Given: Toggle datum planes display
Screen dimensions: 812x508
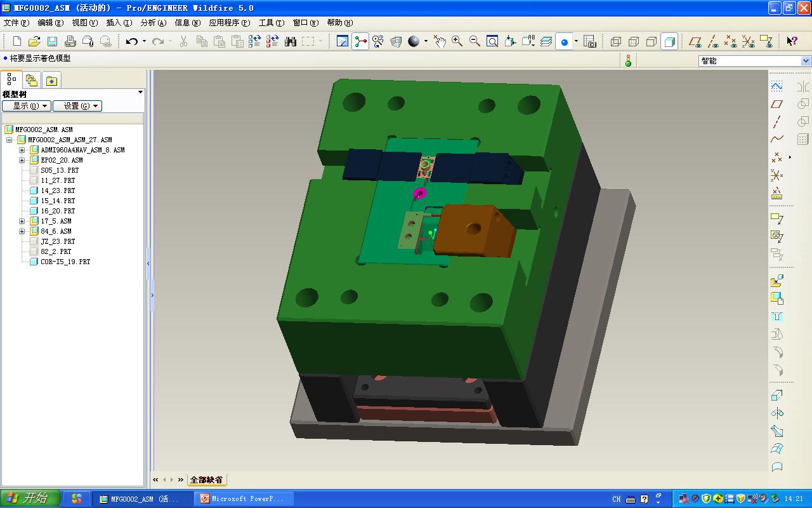Looking at the screenshot, I should [695, 41].
